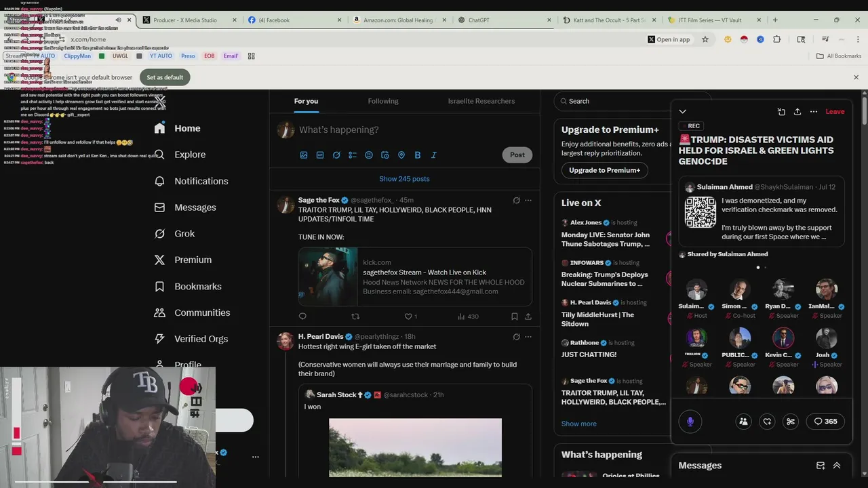View analytics with 430 views on Sage's post
868x488 pixels.
pos(469,317)
